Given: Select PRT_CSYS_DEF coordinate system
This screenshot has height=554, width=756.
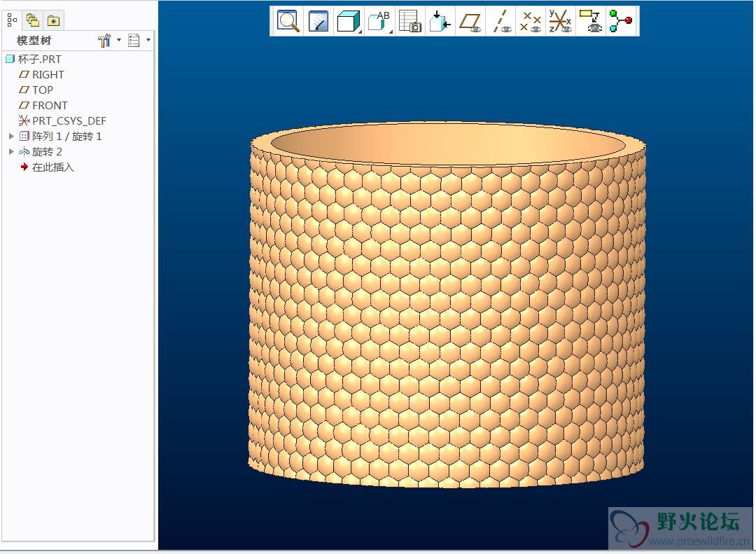Looking at the screenshot, I should (x=69, y=120).
